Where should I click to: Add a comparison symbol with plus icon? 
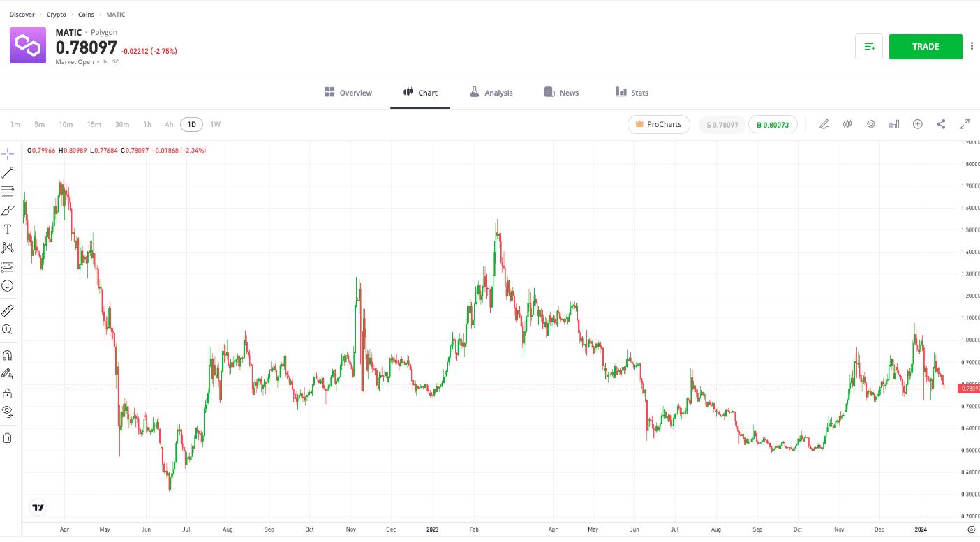[x=918, y=124]
